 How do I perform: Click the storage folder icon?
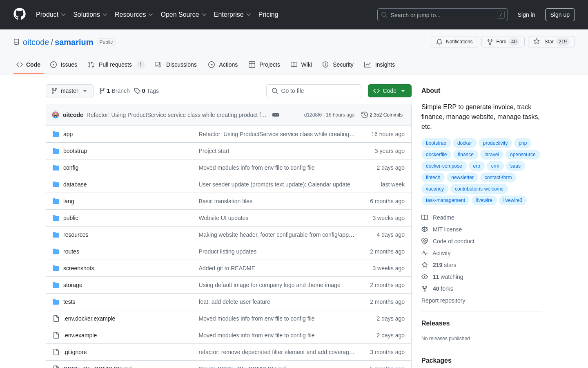[x=56, y=285]
